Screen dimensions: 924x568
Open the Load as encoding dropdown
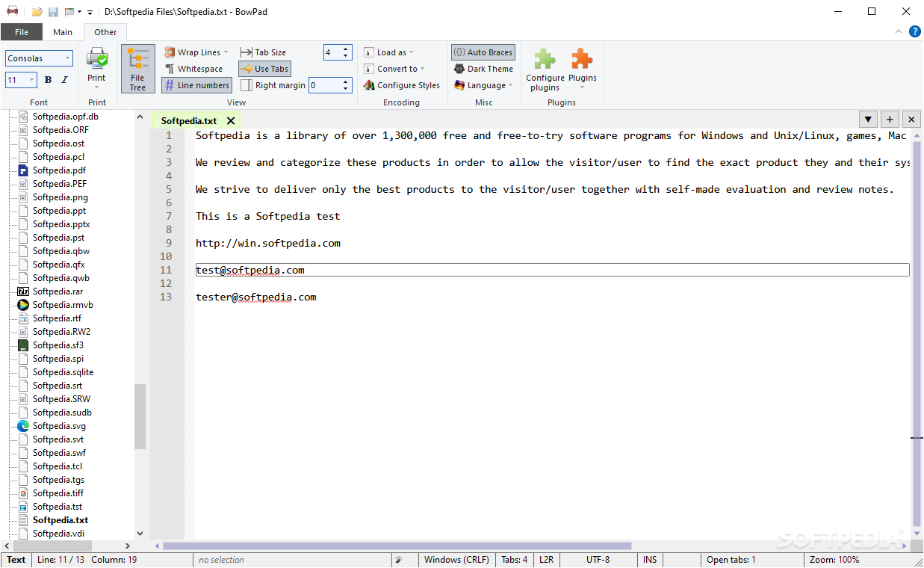tap(388, 52)
